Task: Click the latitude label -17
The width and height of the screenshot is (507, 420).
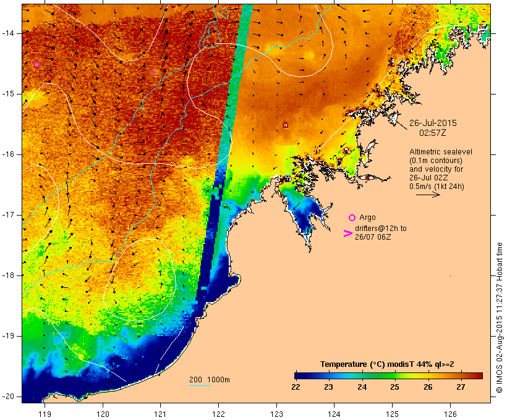Action: click(7, 215)
